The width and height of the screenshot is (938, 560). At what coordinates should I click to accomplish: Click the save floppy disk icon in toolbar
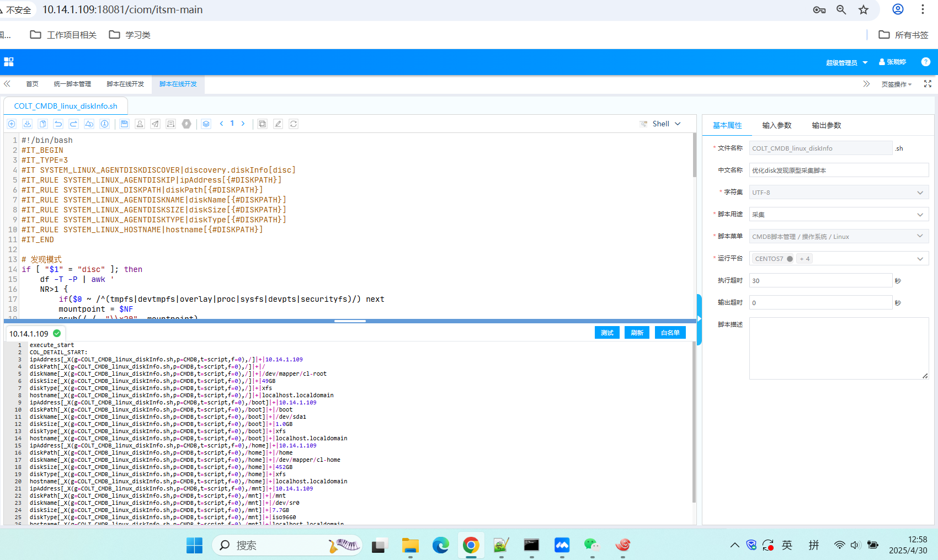(124, 124)
